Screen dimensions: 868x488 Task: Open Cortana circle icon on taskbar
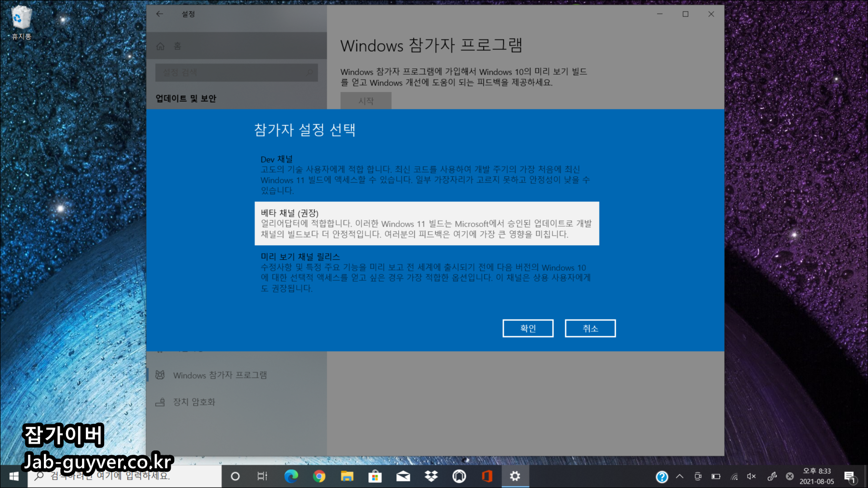coord(235,476)
